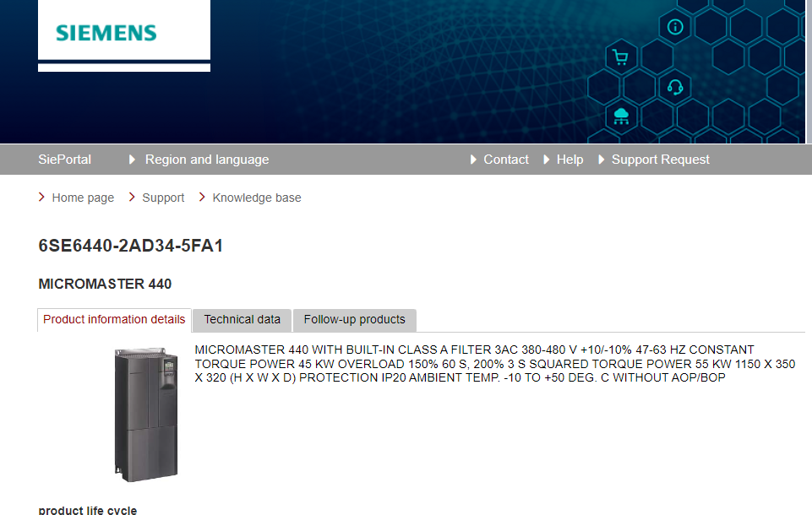Open the Help menu item
This screenshot has width=812, height=515.
point(569,160)
